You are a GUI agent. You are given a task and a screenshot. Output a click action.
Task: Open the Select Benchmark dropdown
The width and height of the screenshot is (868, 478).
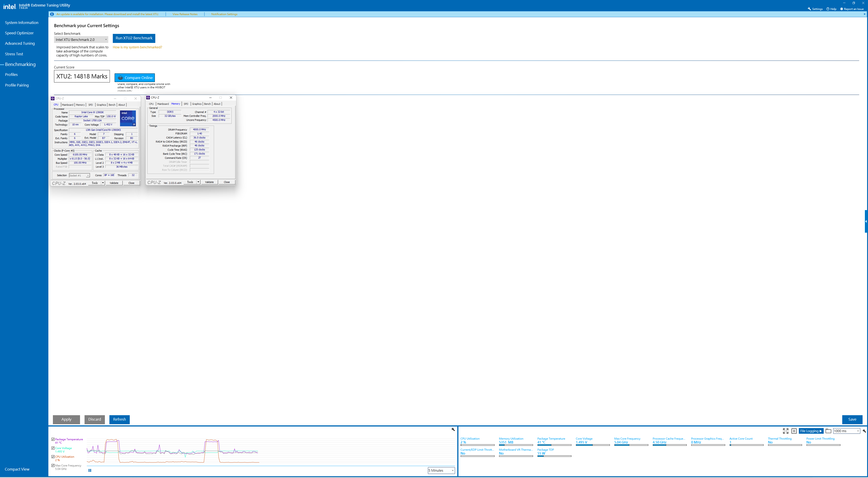point(81,40)
